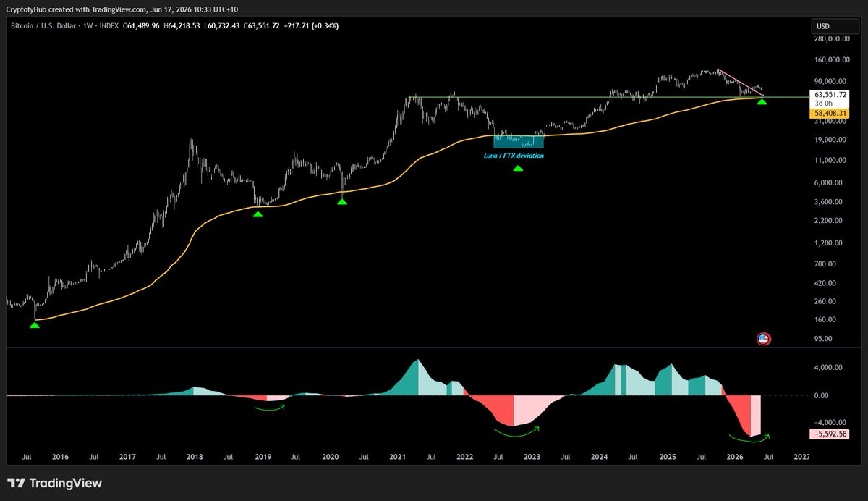Select green triangle marker near 2019 axis label

click(258, 215)
